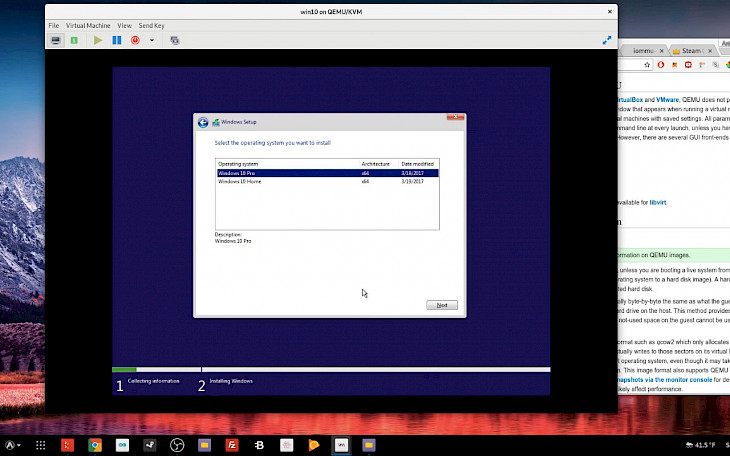Viewport: 730px width, 456px height.
Task: Close the iommu browser tab
Action: [x=663, y=51]
